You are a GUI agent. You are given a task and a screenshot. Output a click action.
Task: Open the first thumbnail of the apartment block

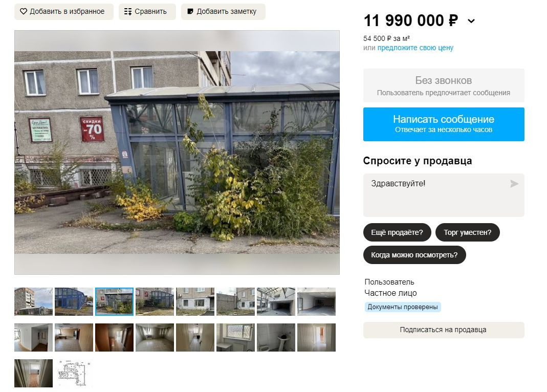33,301
